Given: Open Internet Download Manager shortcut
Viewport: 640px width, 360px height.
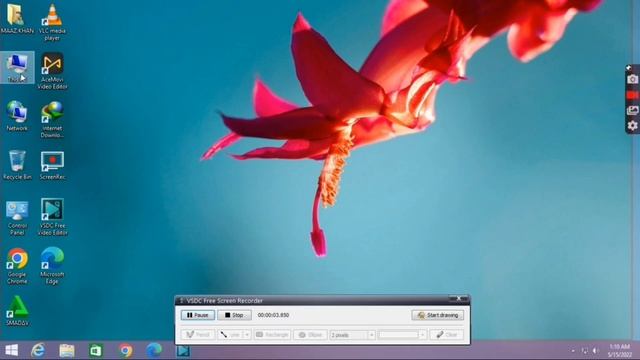Looking at the screenshot, I should point(52,120).
